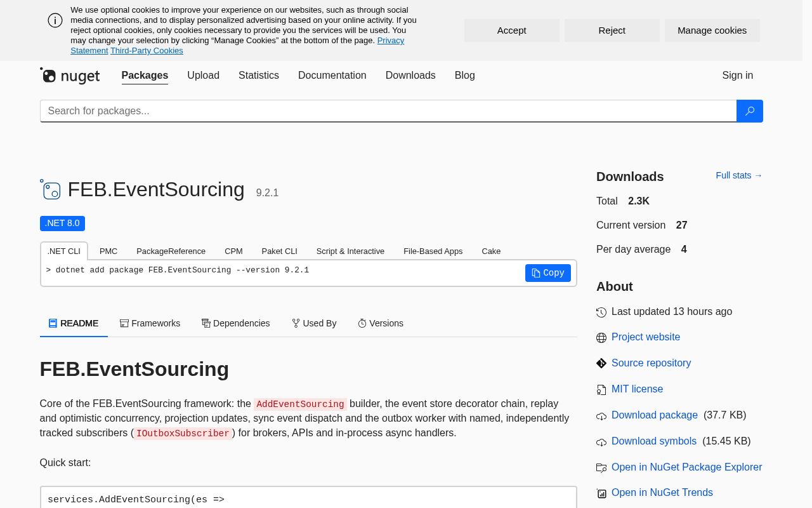
Task: Click the globe icon beside Project website
Action: (601, 338)
